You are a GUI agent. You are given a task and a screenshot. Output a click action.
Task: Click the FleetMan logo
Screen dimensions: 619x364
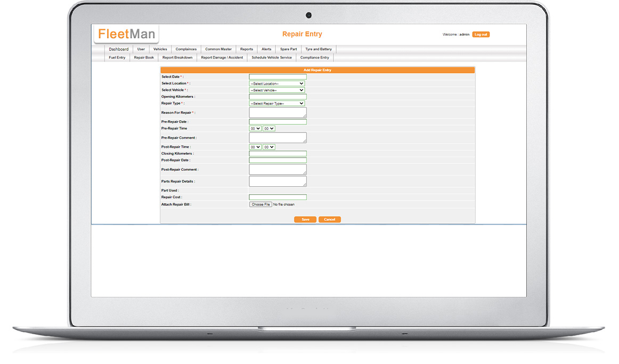[126, 35]
